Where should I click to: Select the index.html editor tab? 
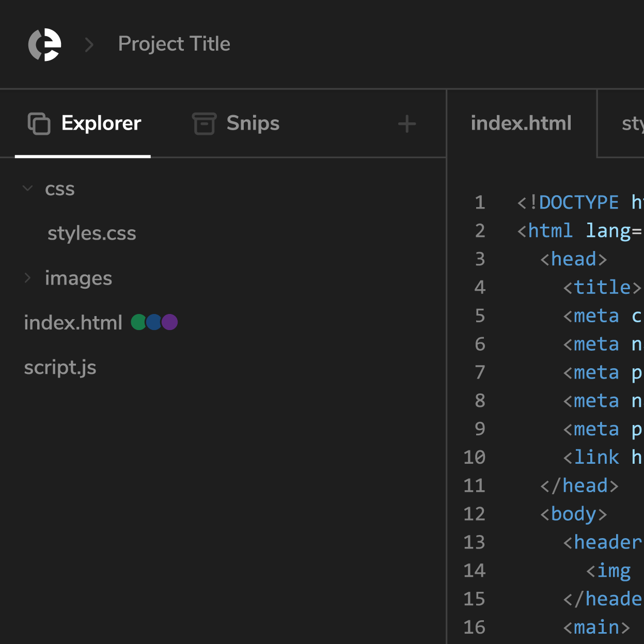pyautogui.click(x=521, y=123)
